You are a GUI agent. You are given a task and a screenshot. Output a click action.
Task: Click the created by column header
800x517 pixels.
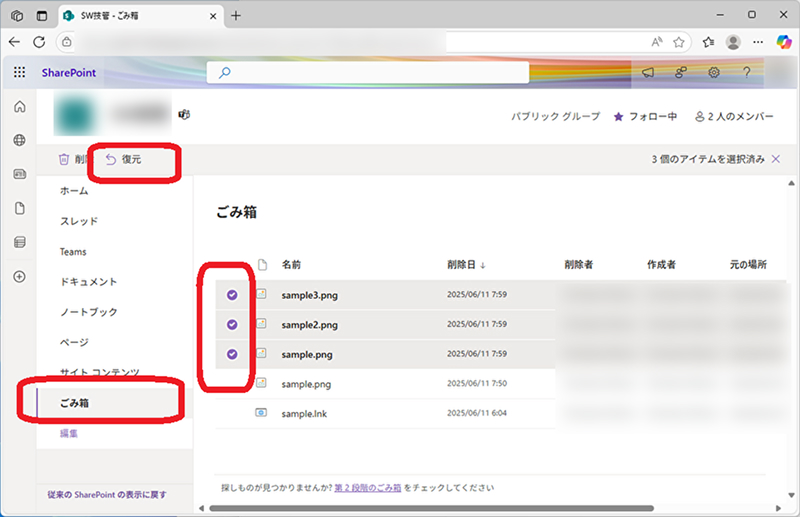[661, 264]
